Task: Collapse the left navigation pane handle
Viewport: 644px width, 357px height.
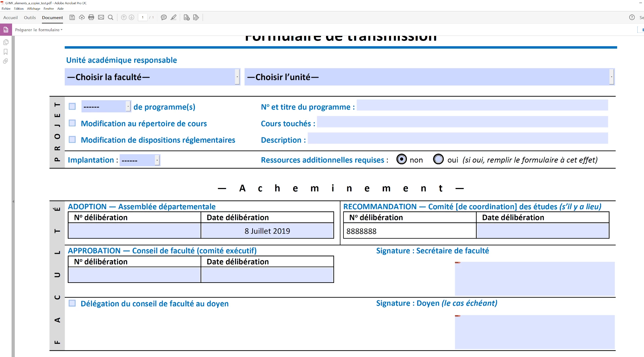Action: click(x=13, y=201)
